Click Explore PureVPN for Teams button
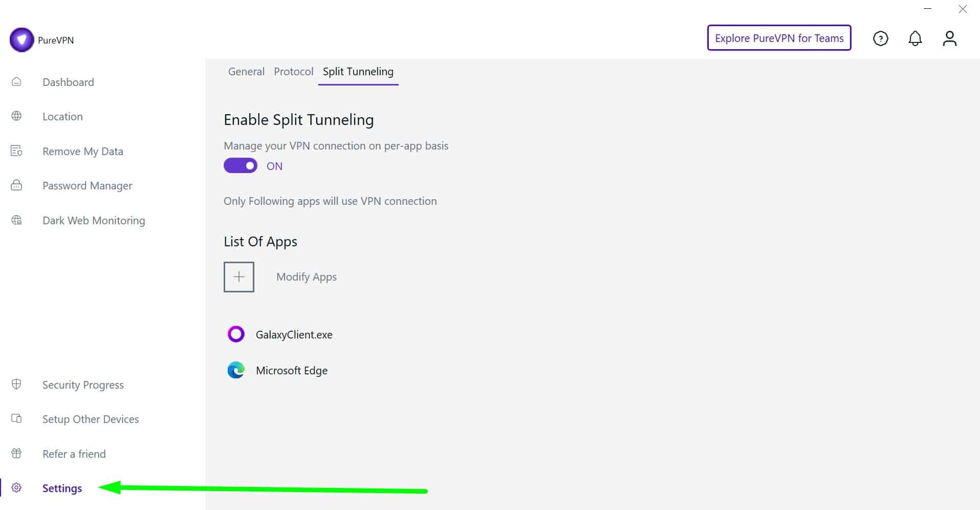Viewport: 980px width, 510px height. (x=779, y=38)
